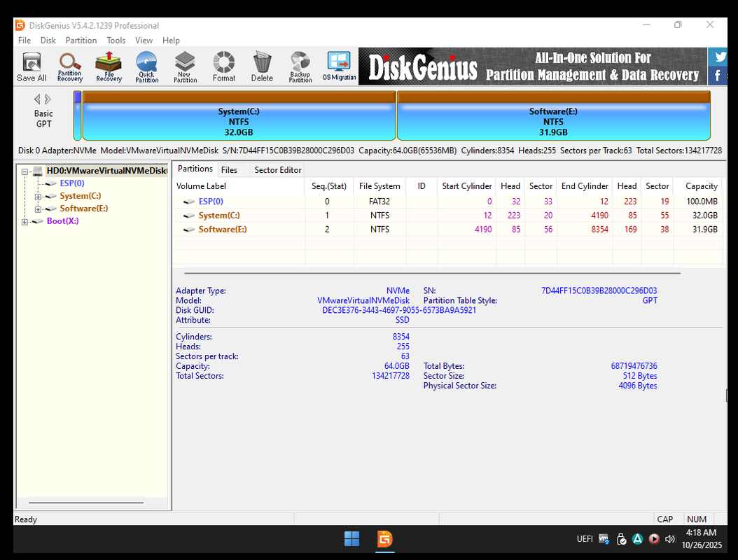Select System(C:) in the disk tree

(81, 196)
